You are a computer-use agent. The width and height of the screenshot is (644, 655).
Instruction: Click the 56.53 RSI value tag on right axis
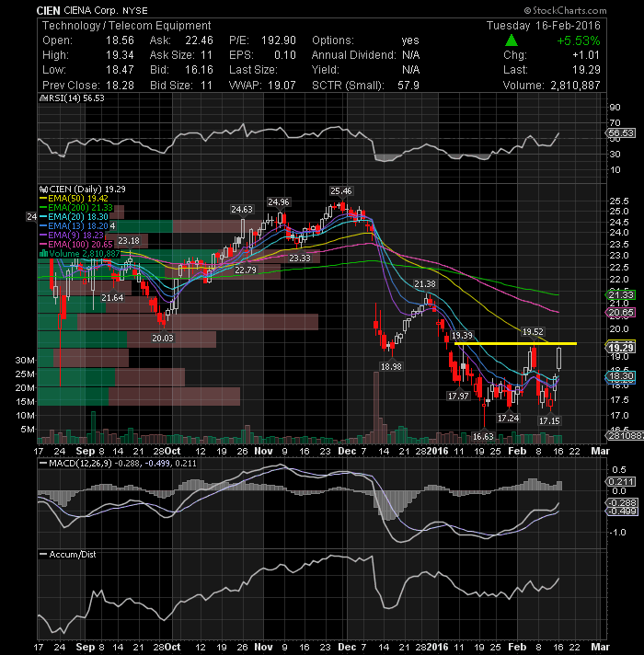621,133
